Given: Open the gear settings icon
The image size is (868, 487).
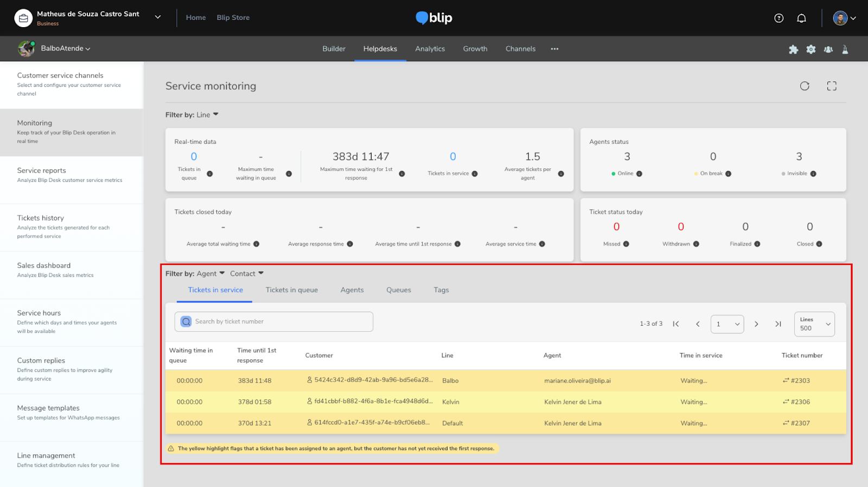Looking at the screenshot, I should tap(811, 49).
